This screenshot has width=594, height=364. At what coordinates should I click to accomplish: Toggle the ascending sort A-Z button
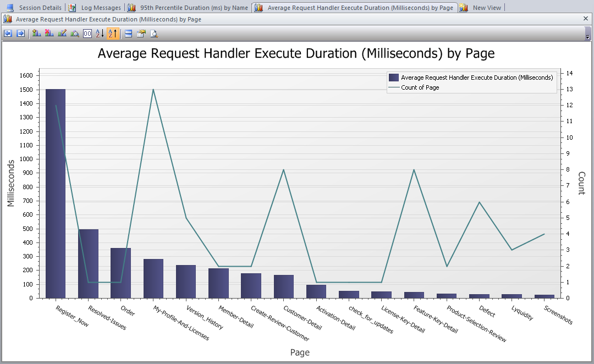[100, 34]
